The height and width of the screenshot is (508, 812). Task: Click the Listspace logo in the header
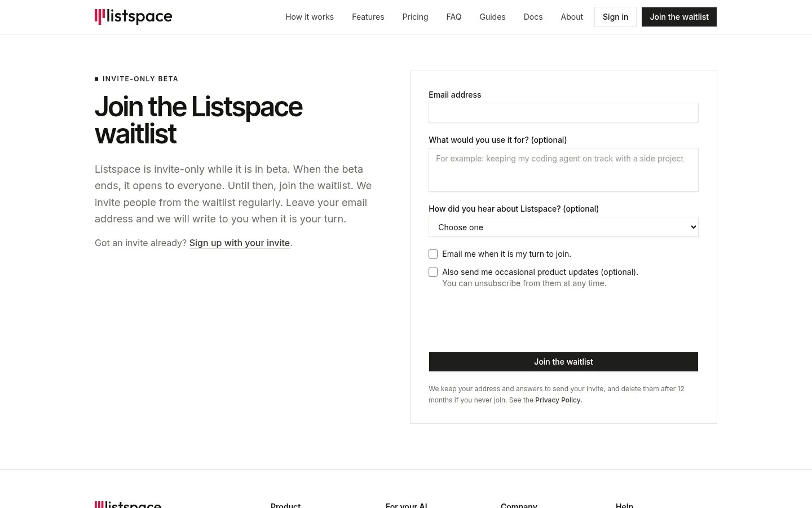(133, 17)
